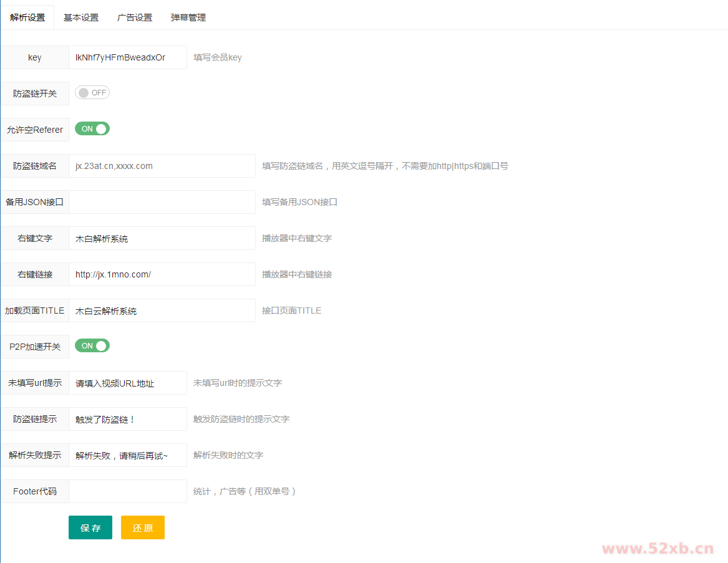Click the empty Footer代码 field
This screenshot has width=728, height=563.
128,491
